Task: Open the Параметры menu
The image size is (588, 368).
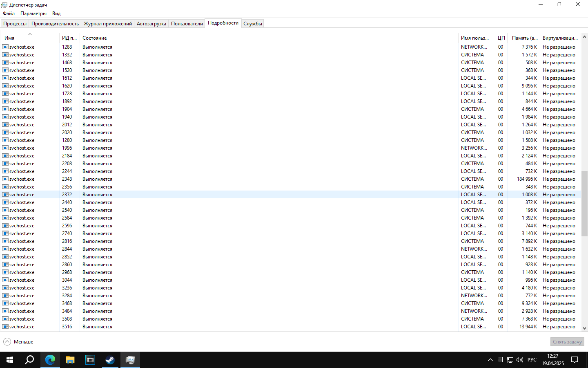Action: [33, 13]
